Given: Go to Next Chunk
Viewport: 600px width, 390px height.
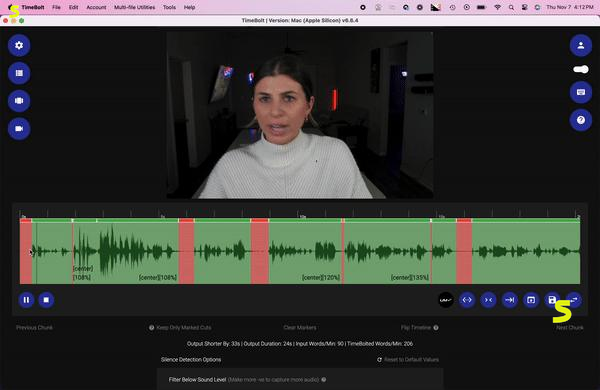Looking at the screenshot, I should point(570,328).
